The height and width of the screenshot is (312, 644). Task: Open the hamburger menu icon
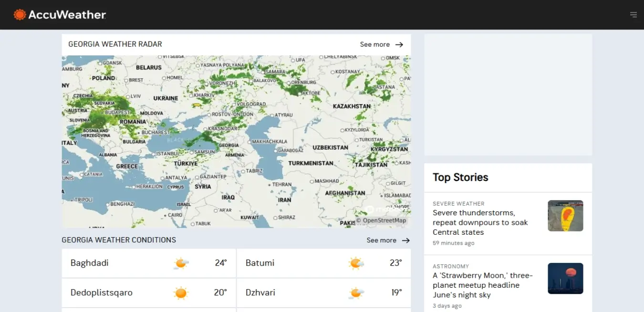click(x=634, y=15)
